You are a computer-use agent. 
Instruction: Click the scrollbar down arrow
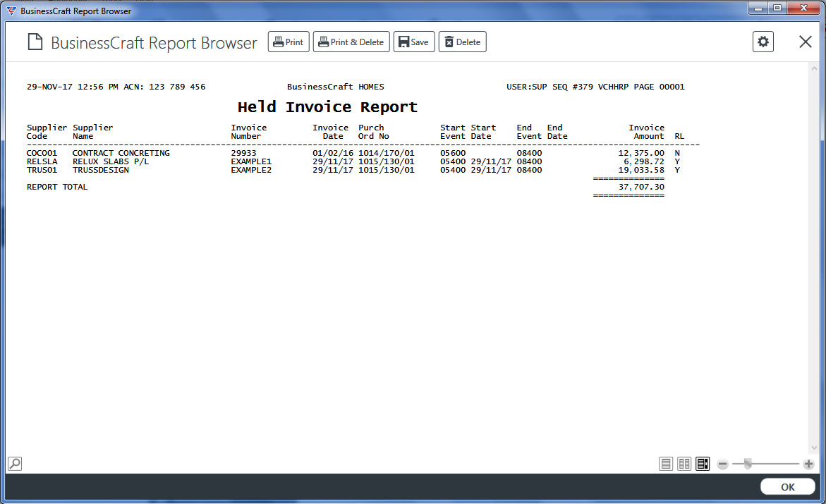pos(815,448)
